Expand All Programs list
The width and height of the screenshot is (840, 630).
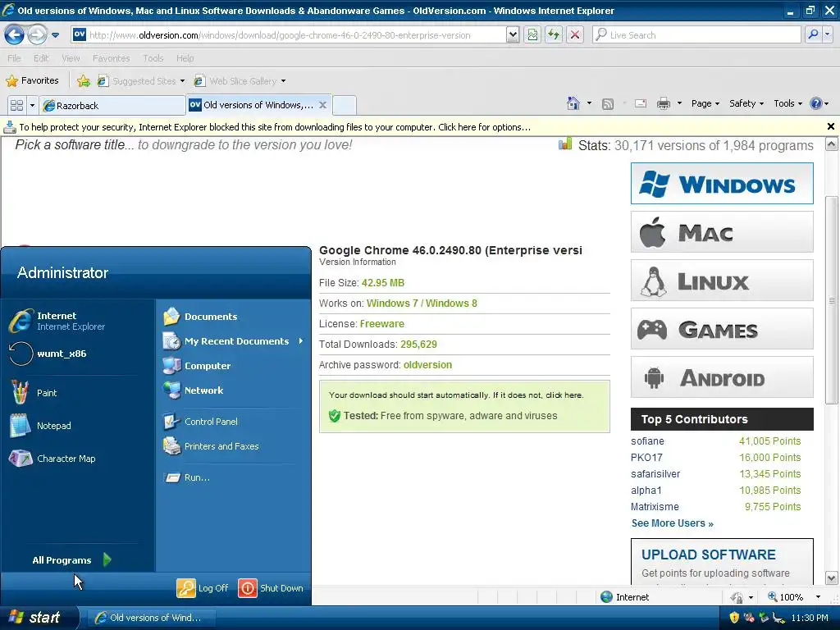72,559
